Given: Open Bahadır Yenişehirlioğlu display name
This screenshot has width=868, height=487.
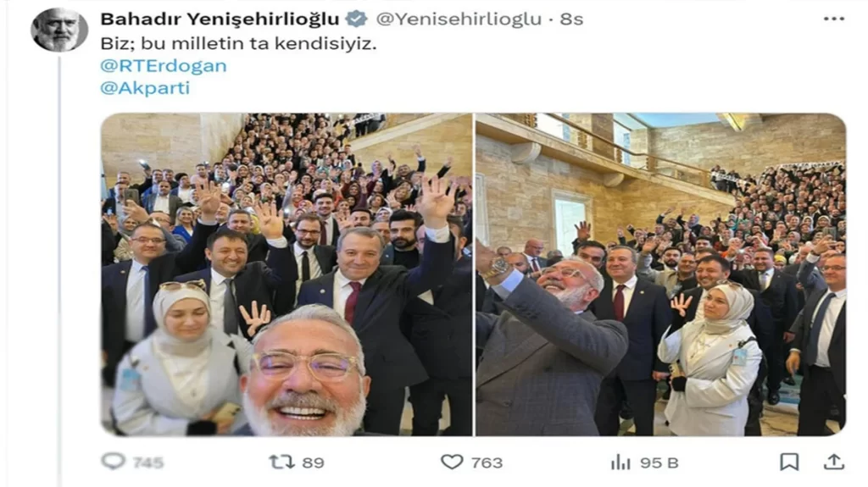Looking at the screenshot, I should (x=220, y=19).
